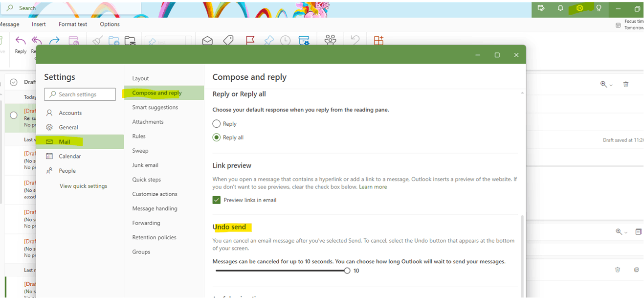Click the Teams people icon in ribbon
Viewport: 644px width, 298px height.
point(331,40)
